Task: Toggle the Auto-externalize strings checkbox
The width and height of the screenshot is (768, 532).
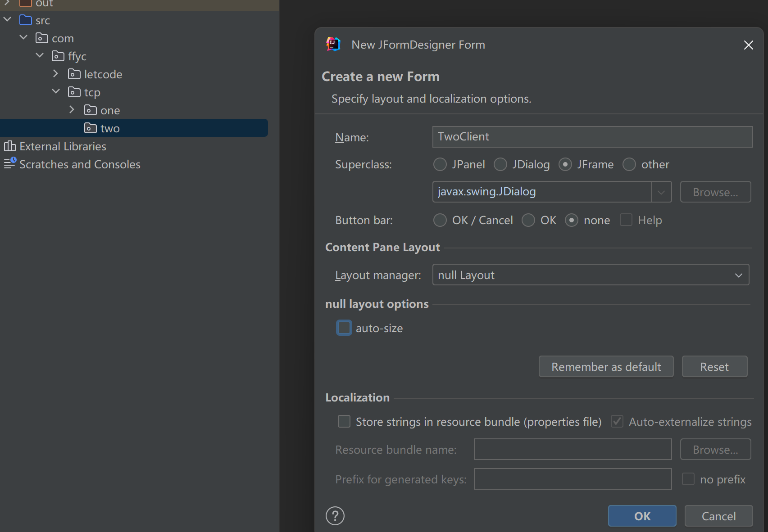Action: (x=617, y=421)
